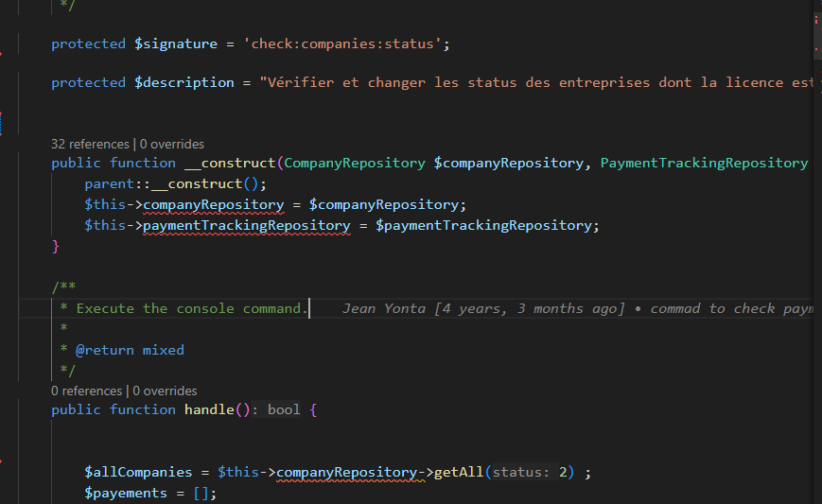Click the $paymentTrackingRepository variable being assigned

[x=483, y=225]
